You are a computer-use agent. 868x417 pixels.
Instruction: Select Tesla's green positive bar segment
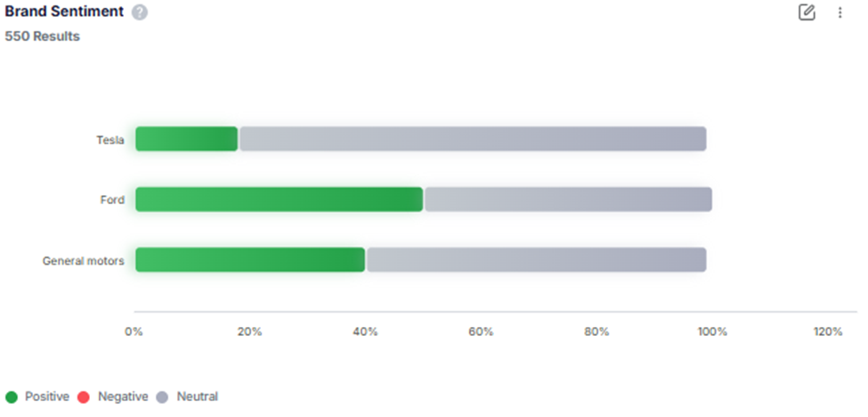tap(187, 139)
